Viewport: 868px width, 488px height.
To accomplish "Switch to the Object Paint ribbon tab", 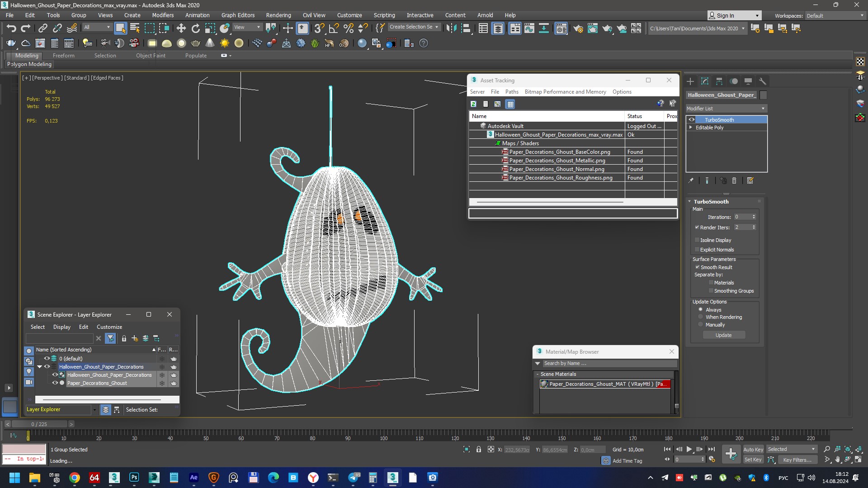I will 151,56.
